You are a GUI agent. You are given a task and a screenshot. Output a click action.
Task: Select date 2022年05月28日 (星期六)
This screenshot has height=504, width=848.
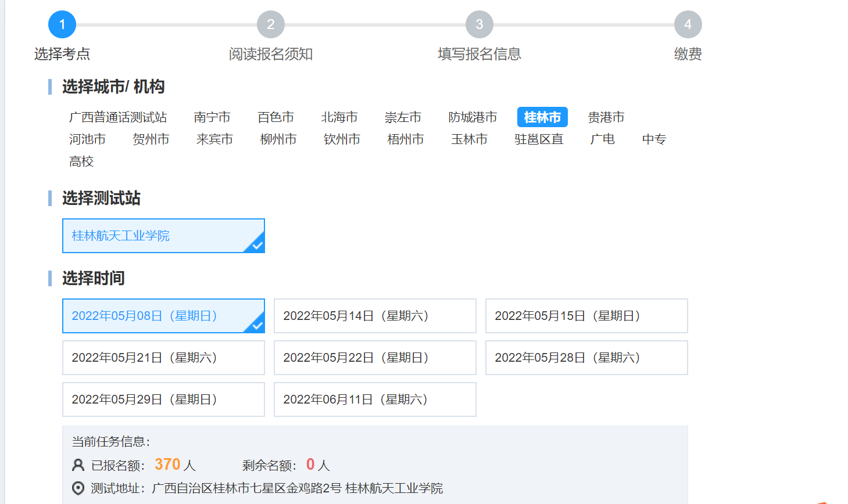(586, 358)
